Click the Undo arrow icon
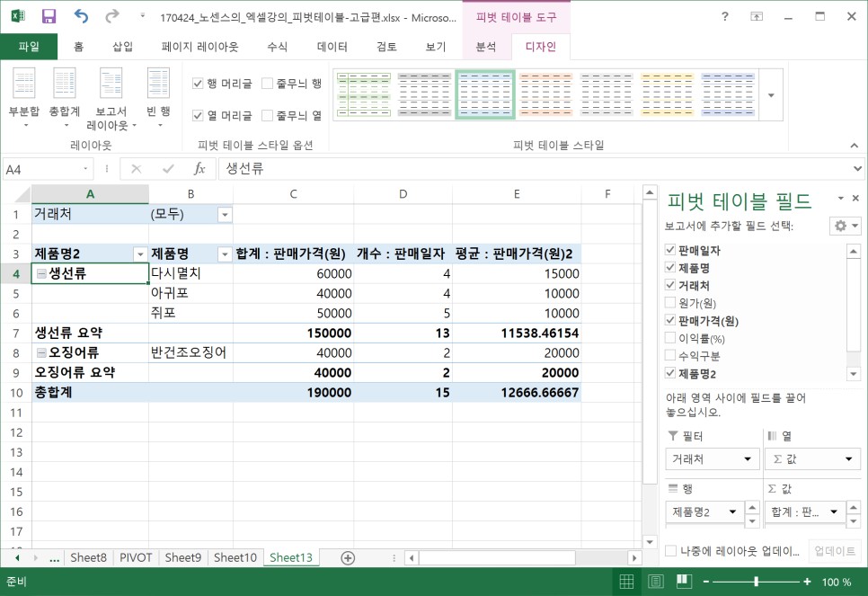Image resolution: width=868 pixels, height=596 pixels. pyautogui.click(x=81, y=16)
